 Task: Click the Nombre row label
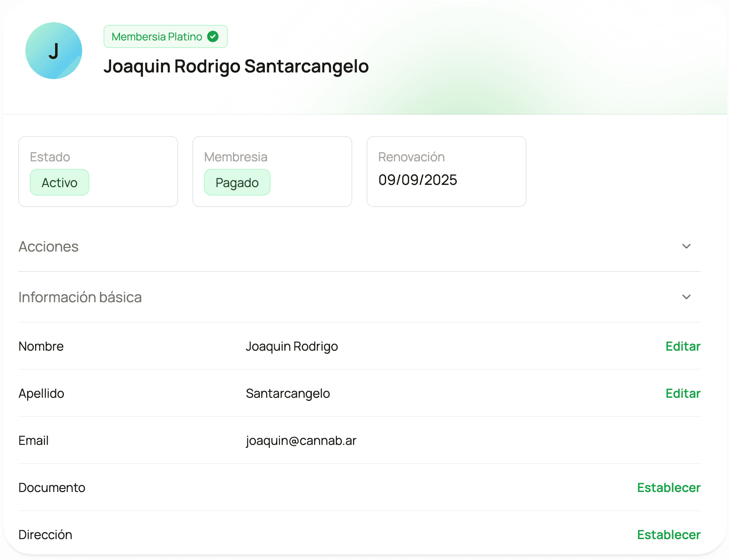click(x=41, y=346)
